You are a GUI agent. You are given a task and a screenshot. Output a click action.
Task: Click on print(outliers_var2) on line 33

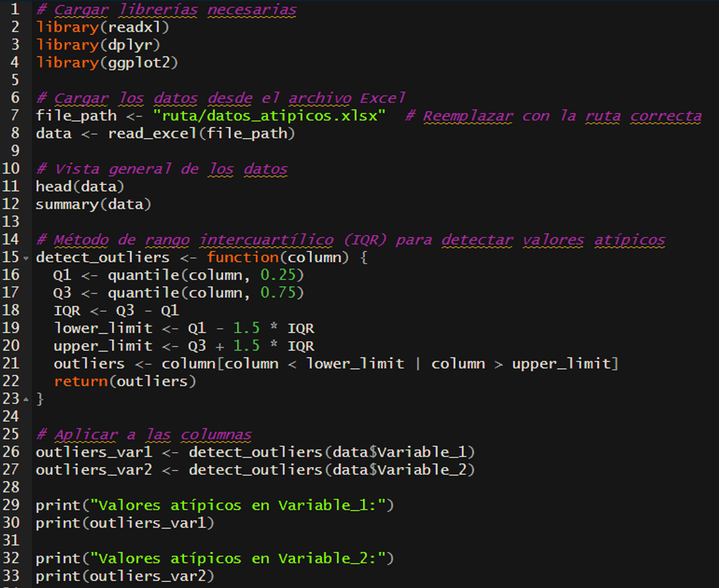(x=125, y=577)
